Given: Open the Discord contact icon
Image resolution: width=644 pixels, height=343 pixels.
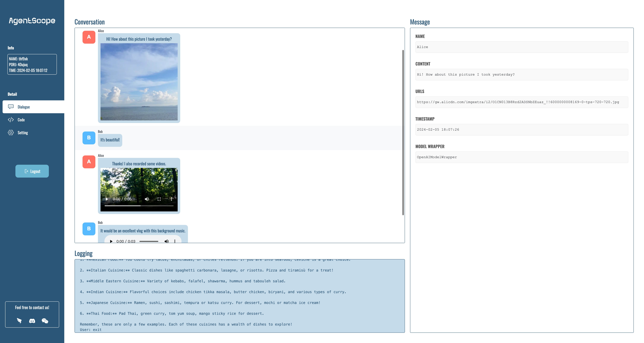Looking at the screenshot, I should point(32,321).
